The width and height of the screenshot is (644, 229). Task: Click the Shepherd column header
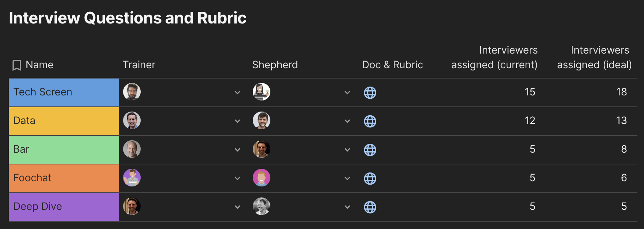[x=275, y=65]
